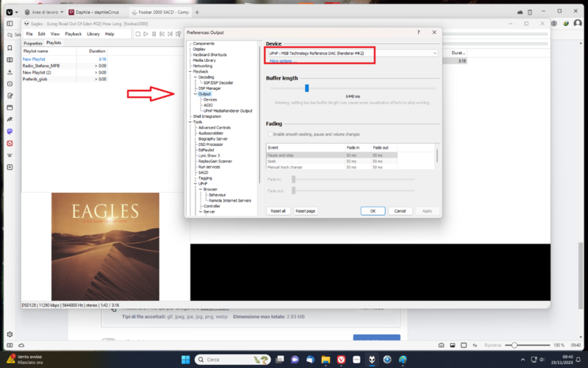The width and height of the screenshot is (588, 368).
Task: Enable smooth seeking, pause and volume changes
Action: pos(269,134)
